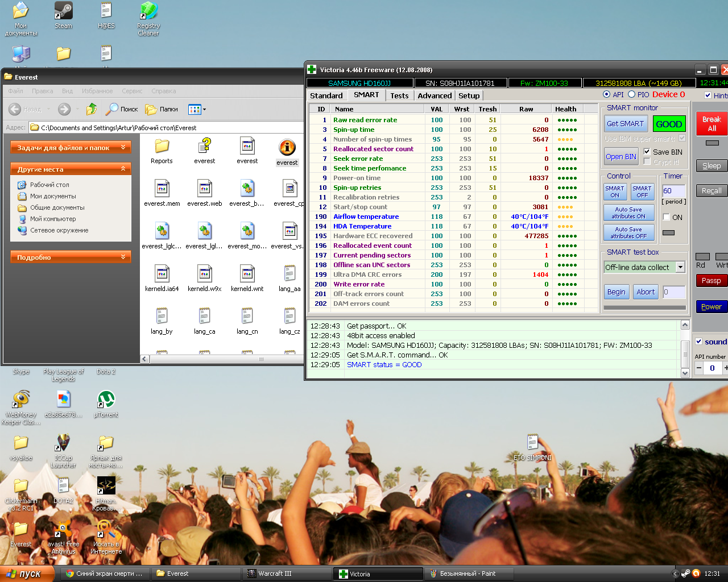Click the timer period input field
The height and width of the screenshot is (582, 728).
click(673, 191)
